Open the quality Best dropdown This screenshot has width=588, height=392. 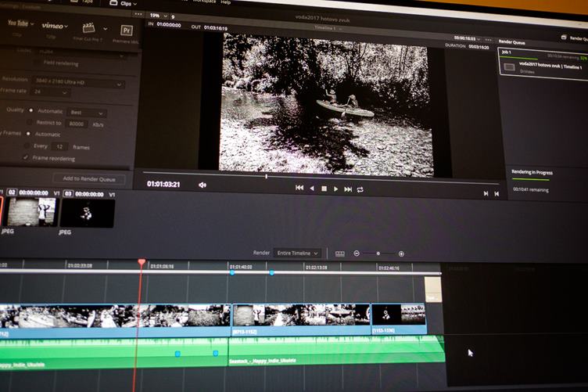[87, 113]
